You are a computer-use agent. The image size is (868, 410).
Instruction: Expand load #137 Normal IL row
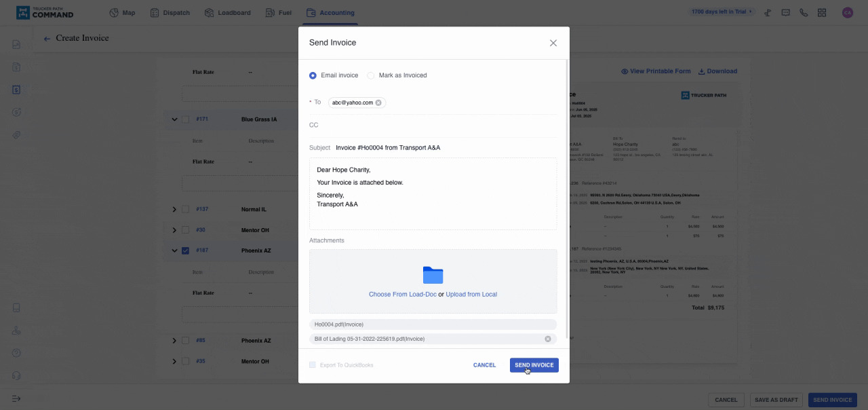174,209
